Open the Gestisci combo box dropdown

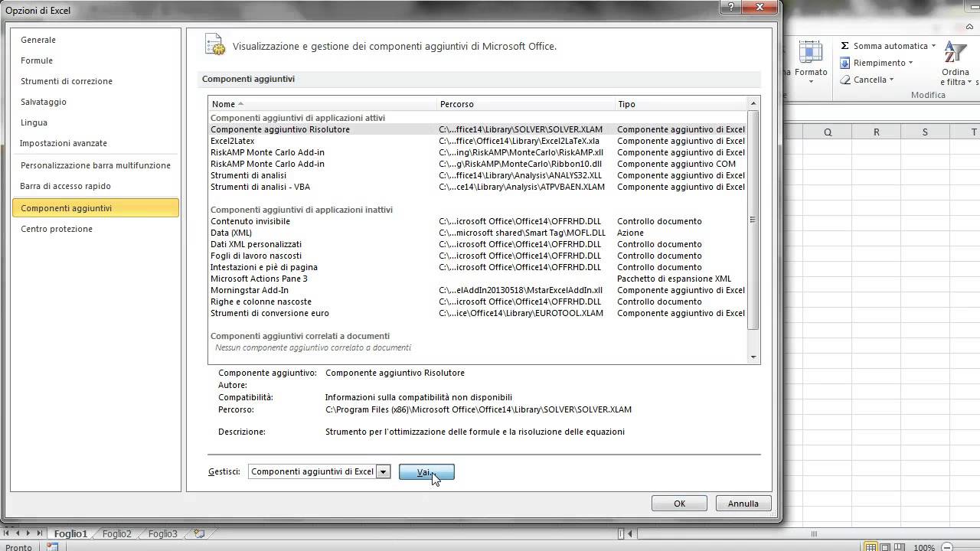384,471
